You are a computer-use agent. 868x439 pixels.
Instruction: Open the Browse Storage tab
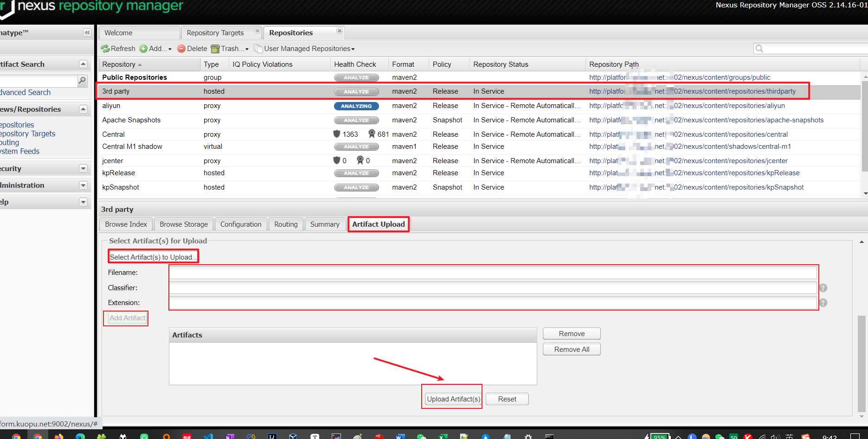[184, 224]
